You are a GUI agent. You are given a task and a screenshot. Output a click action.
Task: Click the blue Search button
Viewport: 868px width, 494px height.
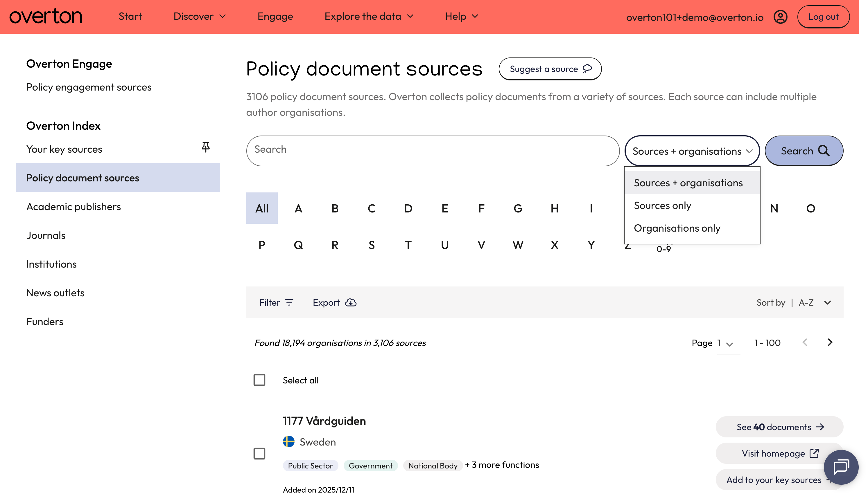tap(804, 151)
